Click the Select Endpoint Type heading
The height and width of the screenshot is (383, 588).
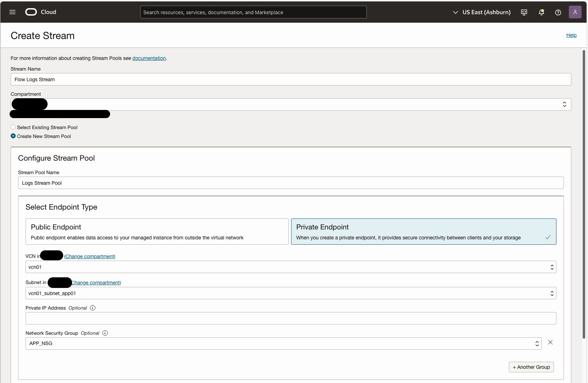[x=61, y=207]
